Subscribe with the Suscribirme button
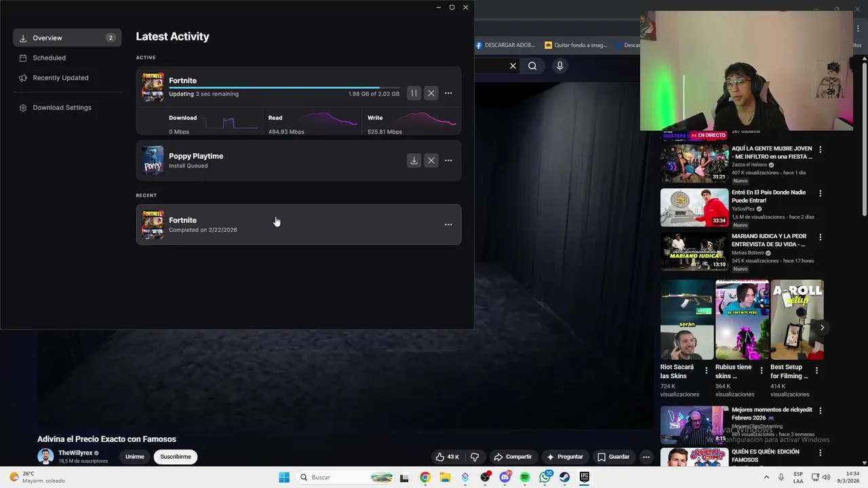Screen dimensions: 868x488 [x=176, y=457]
